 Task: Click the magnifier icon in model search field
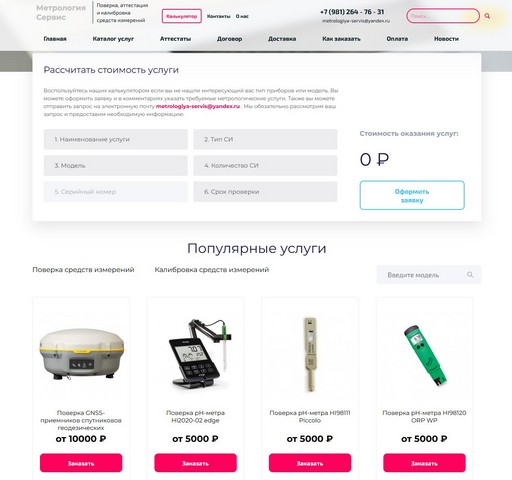point(470,275)
